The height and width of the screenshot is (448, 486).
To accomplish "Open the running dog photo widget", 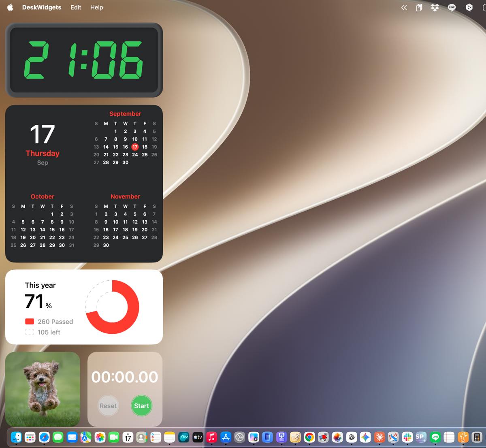I will [43, 389].
